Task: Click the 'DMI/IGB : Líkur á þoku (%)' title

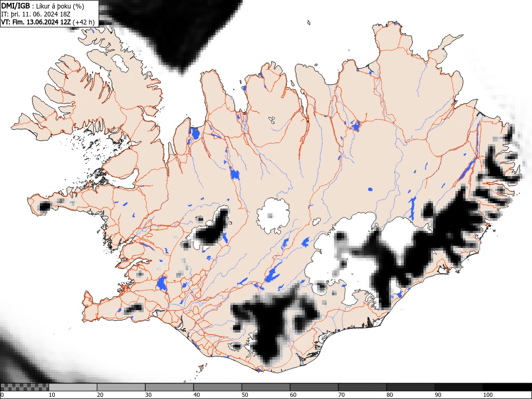Action: (x=43, y=6)
